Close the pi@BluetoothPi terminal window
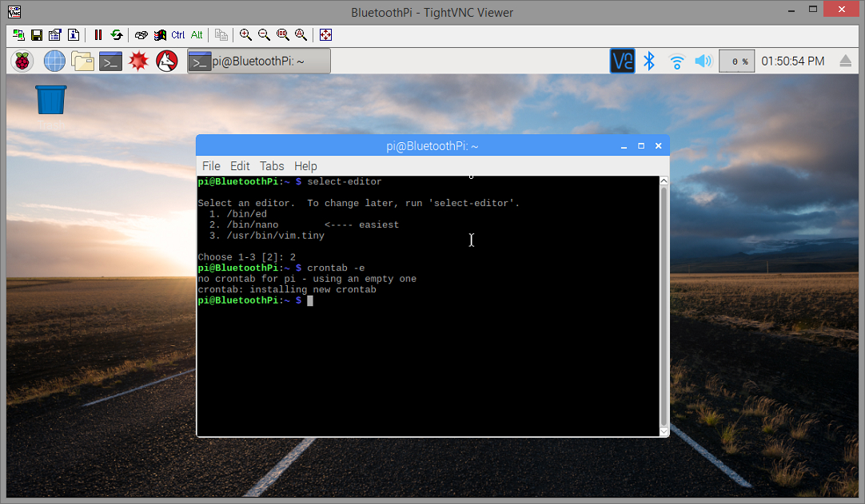Screen dimensions: 865x504 [x=658, y=146]
